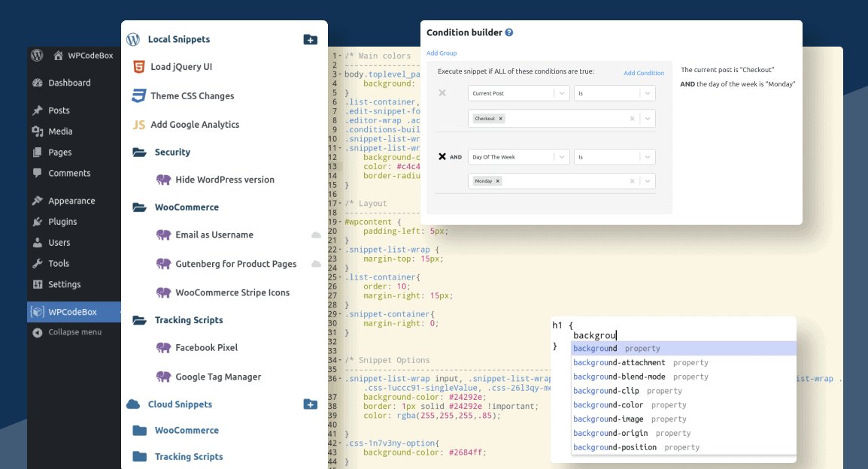The height and width of the screenshot is (469, 868).
Task: Click the WordPress logo in admin bar
Action: [x=37, y=55]
